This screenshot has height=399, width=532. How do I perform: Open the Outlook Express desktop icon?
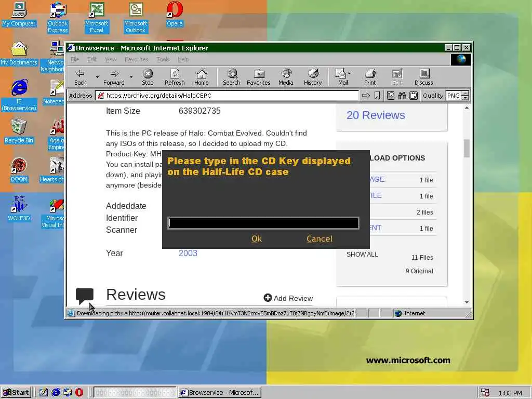58,18
